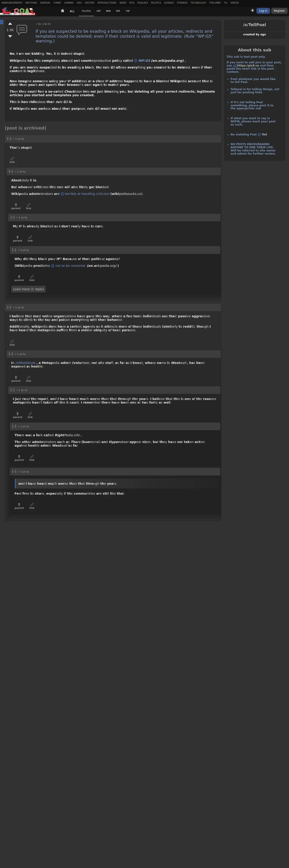The image size is (289, 868).
Task: Toggle the light theme sun icon
Action: click(252, 10)
